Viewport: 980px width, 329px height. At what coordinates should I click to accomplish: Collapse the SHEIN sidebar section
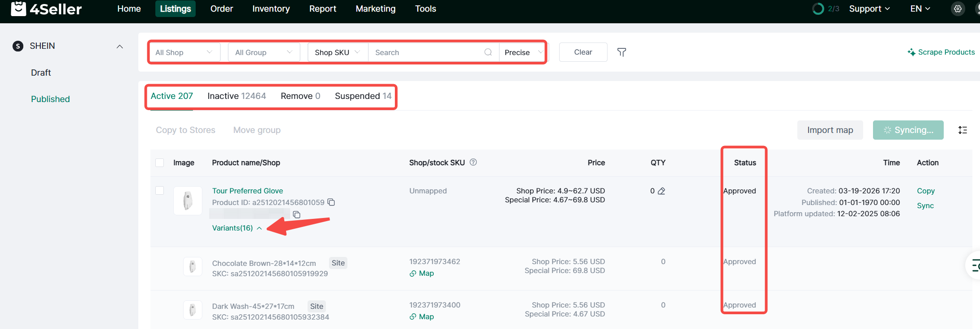click(x=120, y=47)
